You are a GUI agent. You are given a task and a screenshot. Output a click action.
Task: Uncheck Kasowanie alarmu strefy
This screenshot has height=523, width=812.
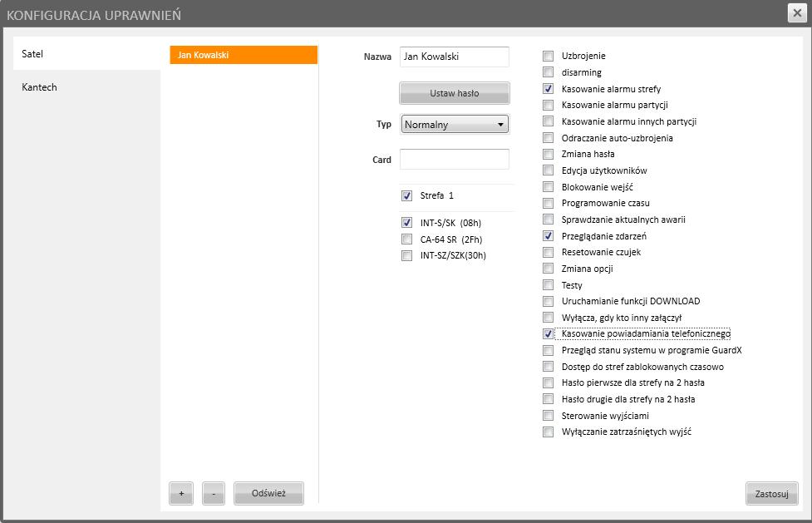point(548,89)
